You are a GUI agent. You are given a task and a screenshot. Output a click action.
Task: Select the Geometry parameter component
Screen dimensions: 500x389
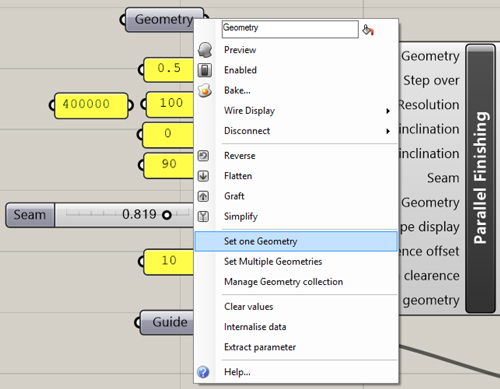(163, 20)
